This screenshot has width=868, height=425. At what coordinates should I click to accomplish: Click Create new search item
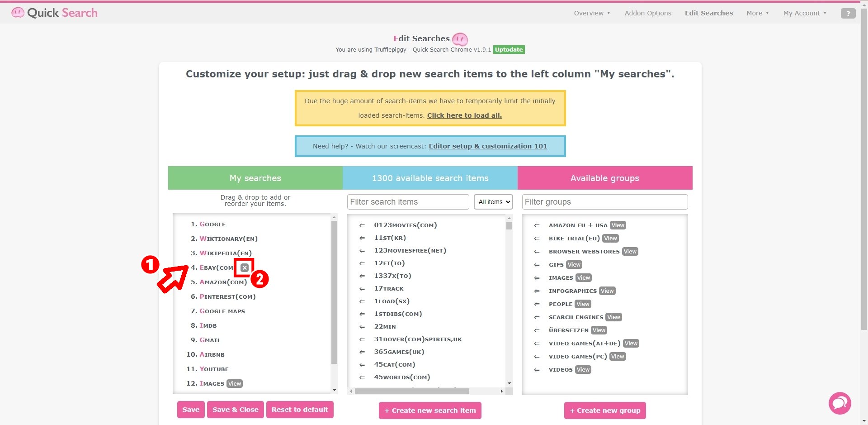pyautogui.click(x=430, y=411)
